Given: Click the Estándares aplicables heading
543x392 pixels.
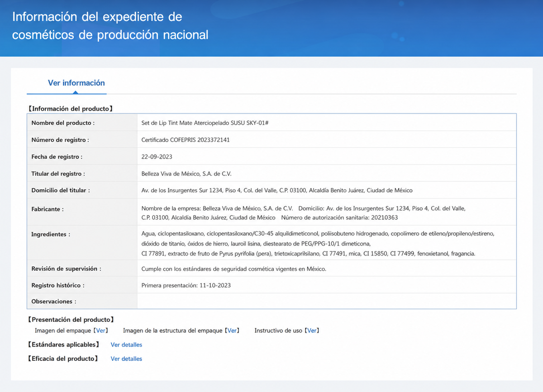Looking at the screenshot, I should (63, 345).
